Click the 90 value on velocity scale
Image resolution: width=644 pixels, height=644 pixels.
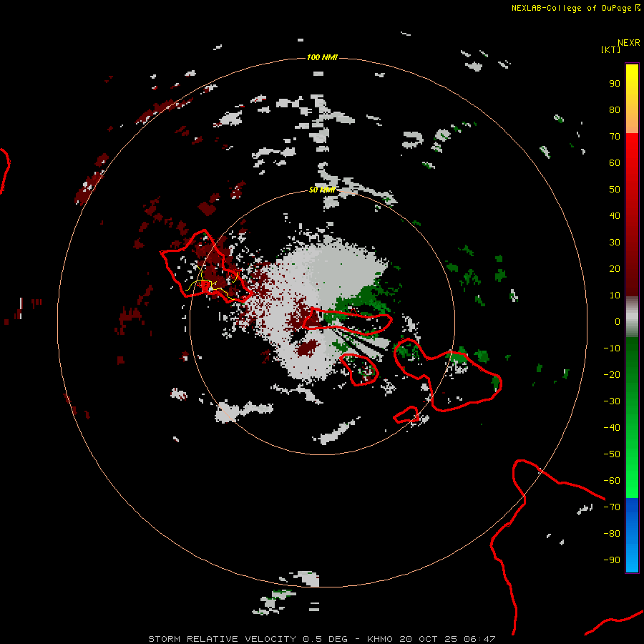pos(615,84)
